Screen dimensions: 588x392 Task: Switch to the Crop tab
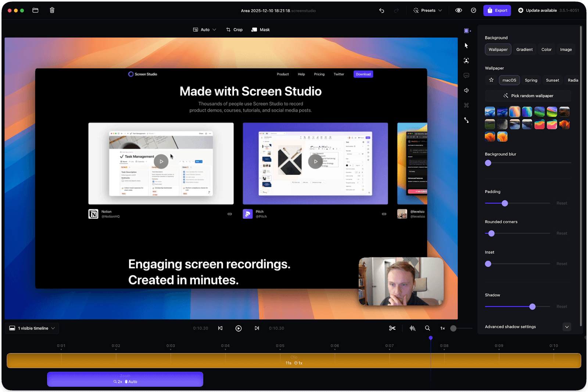coord(234,29)
